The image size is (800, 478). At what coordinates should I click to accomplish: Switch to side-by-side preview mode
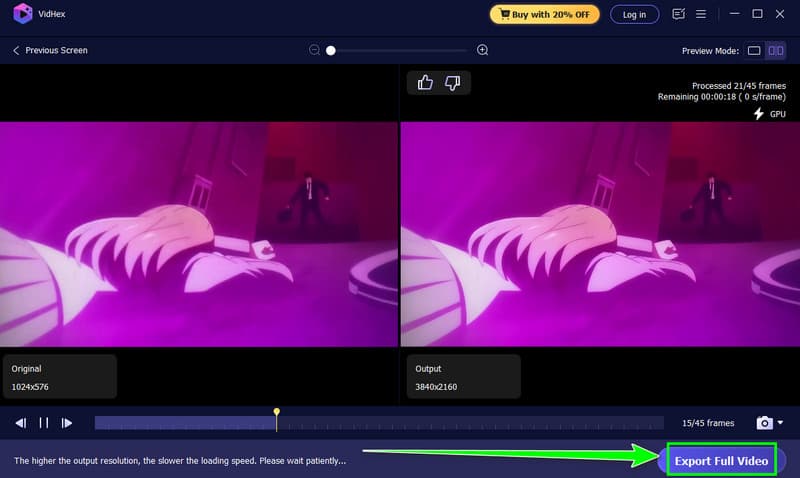[x=776, y=51]
